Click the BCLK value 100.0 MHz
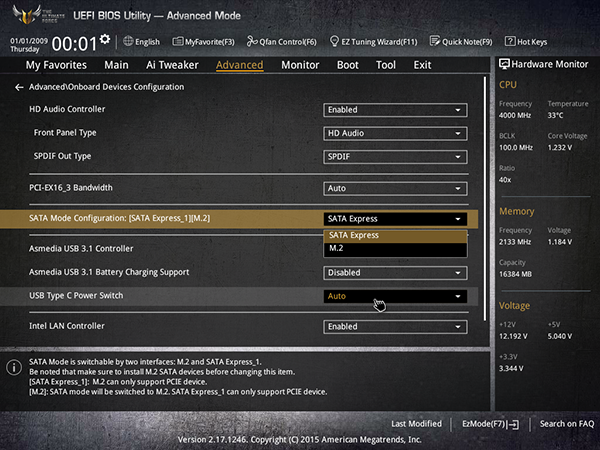This screenshot has height=450, width=600. pos(516,148)
